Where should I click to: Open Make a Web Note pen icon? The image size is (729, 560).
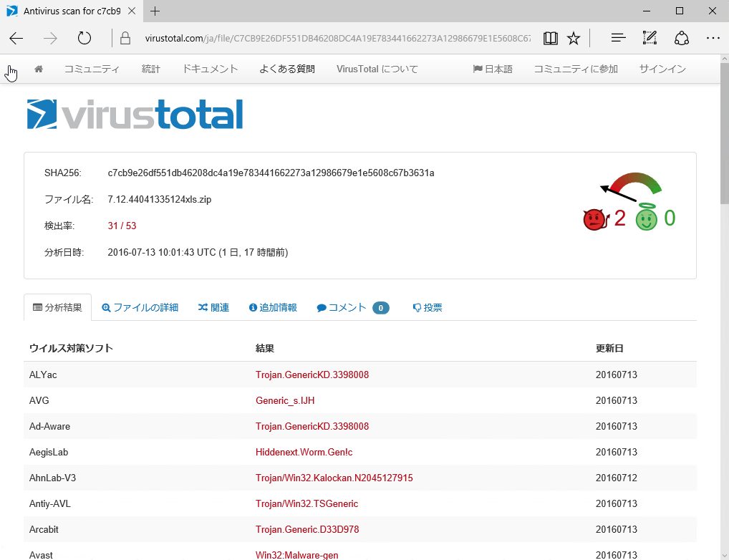650,38
